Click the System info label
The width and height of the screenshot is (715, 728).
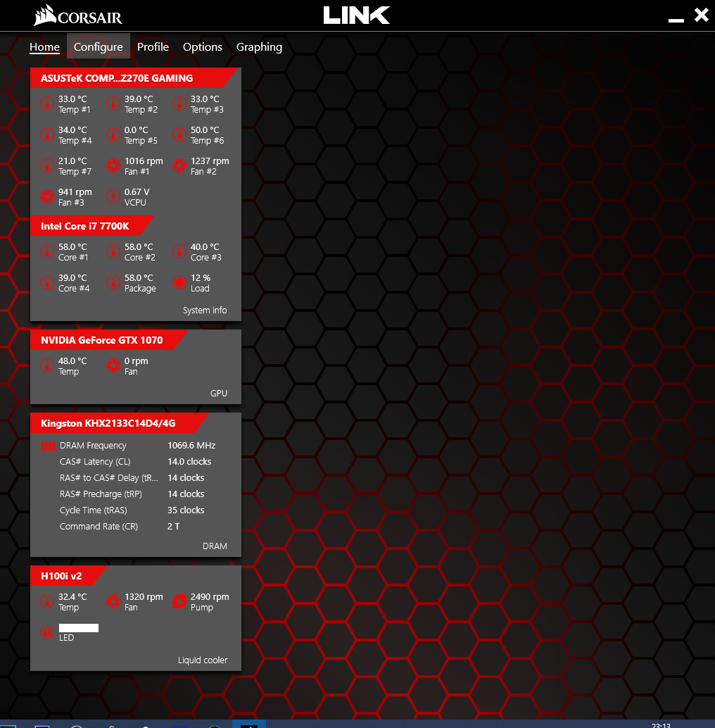coord(205,310)
